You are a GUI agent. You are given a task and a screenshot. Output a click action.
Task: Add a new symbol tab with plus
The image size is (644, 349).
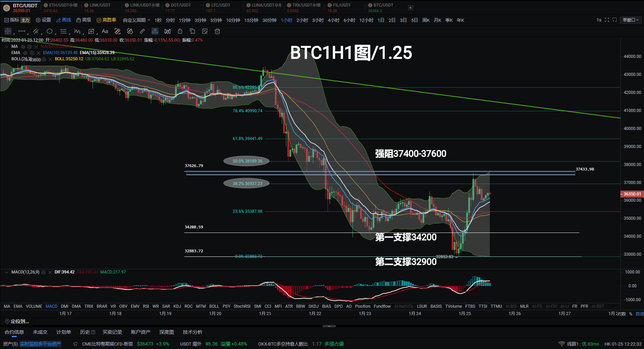point(410,8)
